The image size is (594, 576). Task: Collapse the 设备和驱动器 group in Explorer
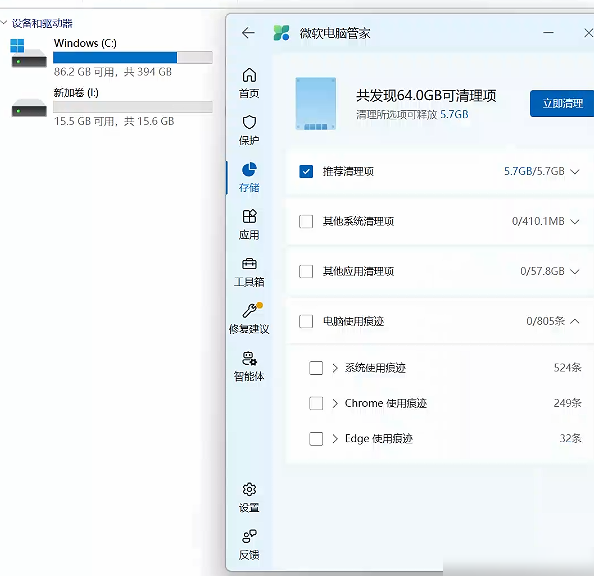click(x=4, y=23)
